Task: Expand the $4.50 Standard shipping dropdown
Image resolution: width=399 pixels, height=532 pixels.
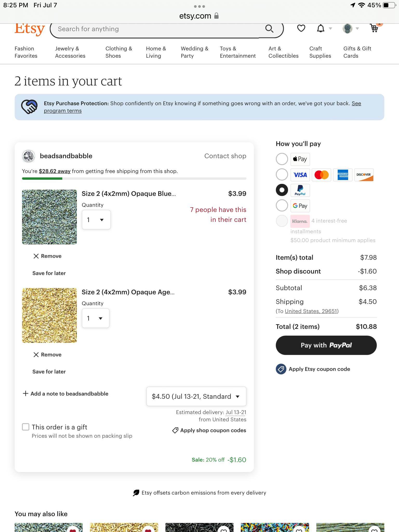Action: [196, 396]
